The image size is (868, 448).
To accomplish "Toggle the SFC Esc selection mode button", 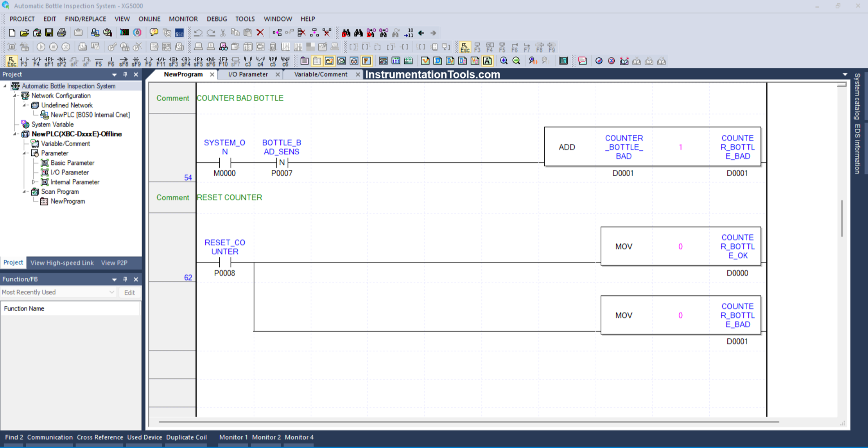I will coord(465,47).
